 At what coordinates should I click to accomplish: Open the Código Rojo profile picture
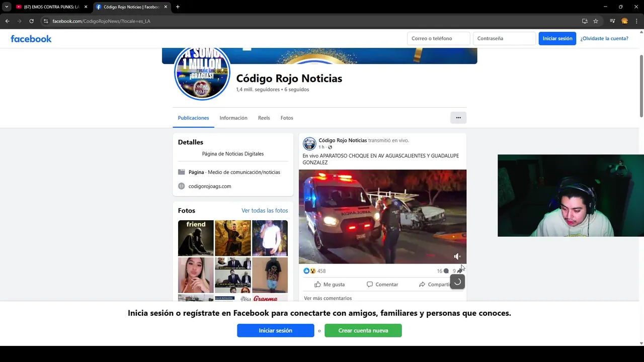pyautogui.click(x=202, y=73)
